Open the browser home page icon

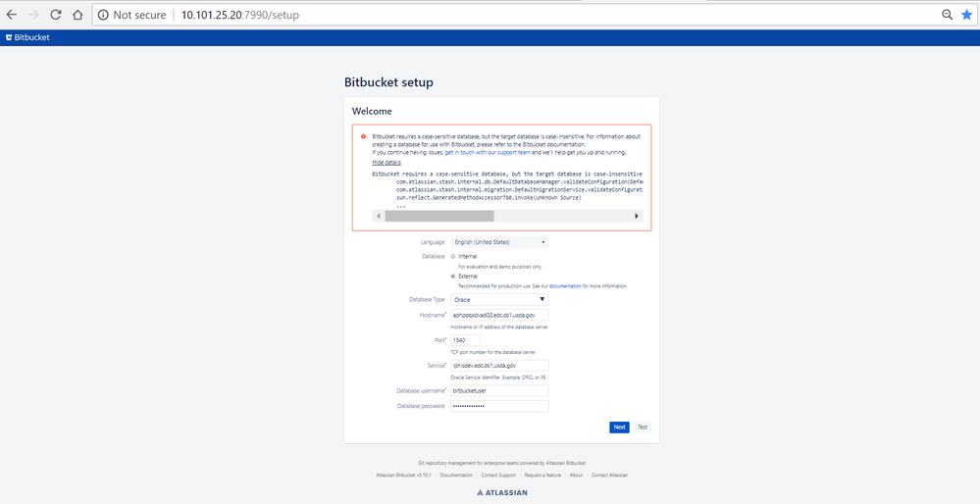(x=77, y=15)
